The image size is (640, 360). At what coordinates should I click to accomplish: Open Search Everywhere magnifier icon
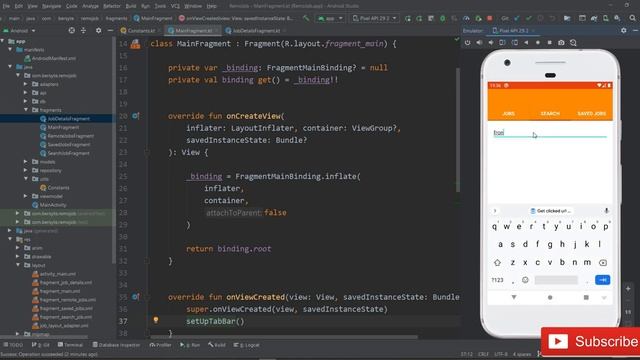tap(632, 18)
